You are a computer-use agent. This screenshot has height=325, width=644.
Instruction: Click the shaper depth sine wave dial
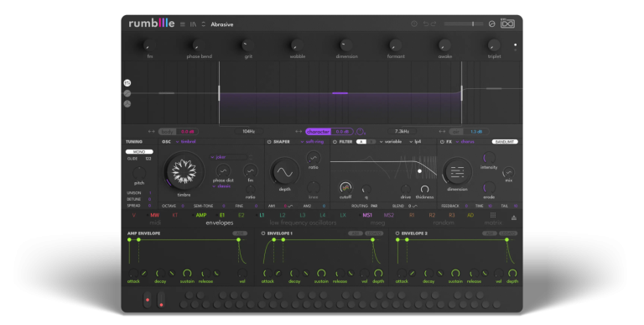click(284, 172)
